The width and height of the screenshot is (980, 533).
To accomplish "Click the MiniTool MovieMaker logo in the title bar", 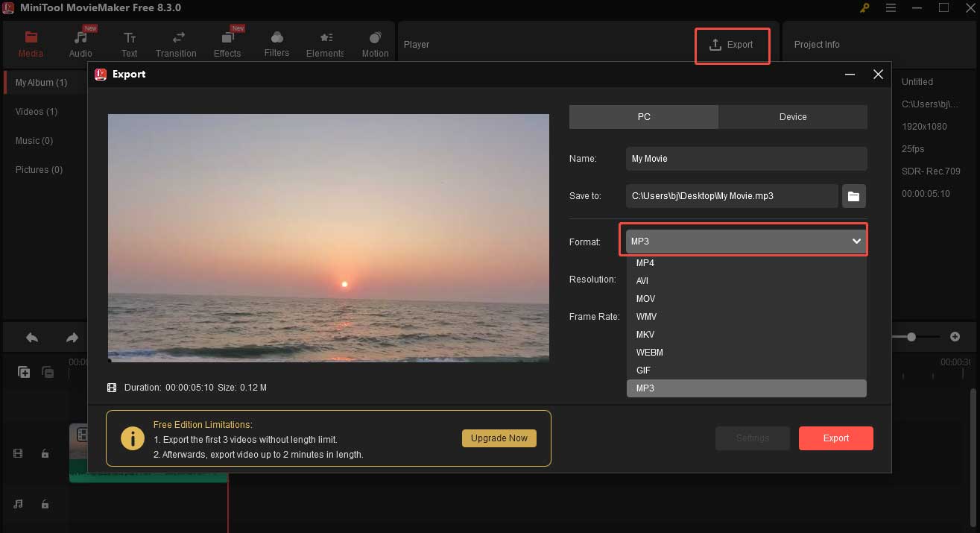I will pyautogui.click(x=10, y=8).
